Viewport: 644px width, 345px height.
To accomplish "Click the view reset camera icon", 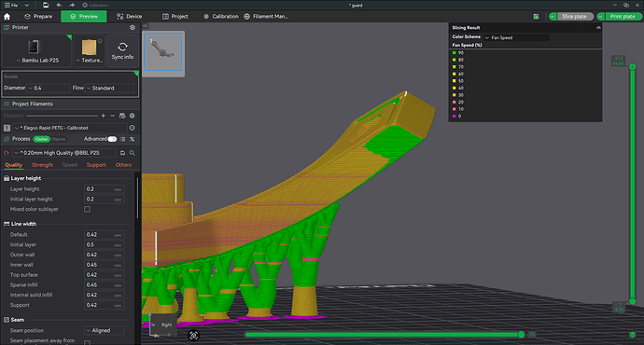I will click(193, 335).
